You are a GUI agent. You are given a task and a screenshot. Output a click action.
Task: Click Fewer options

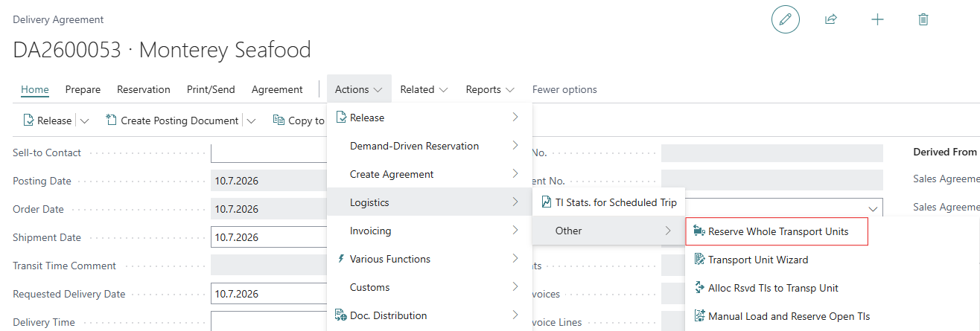pyautogui.click(x=564, y=89)
